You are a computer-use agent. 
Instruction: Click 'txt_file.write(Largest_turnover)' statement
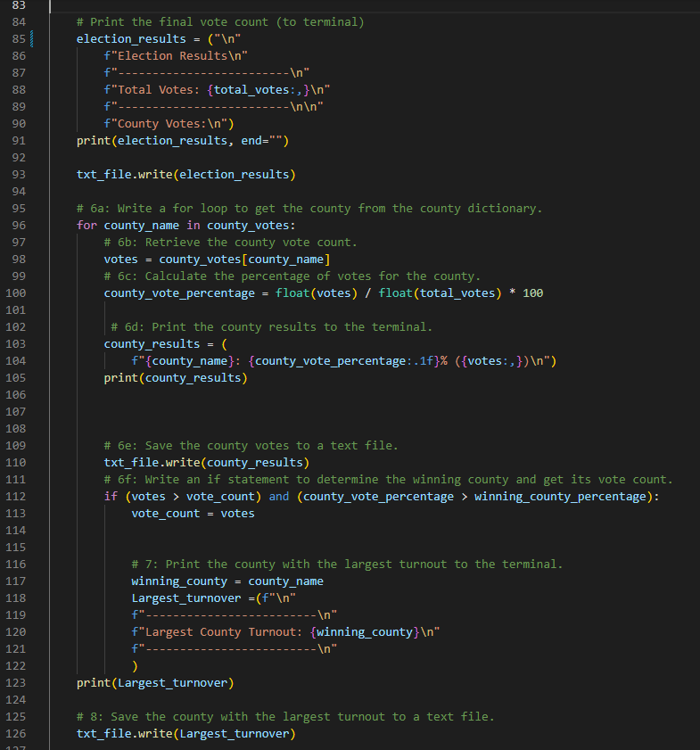[186, 734]
